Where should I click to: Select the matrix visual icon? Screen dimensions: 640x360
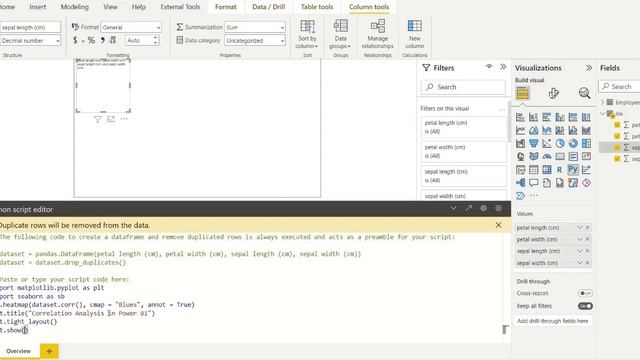[x=547, y=170]
